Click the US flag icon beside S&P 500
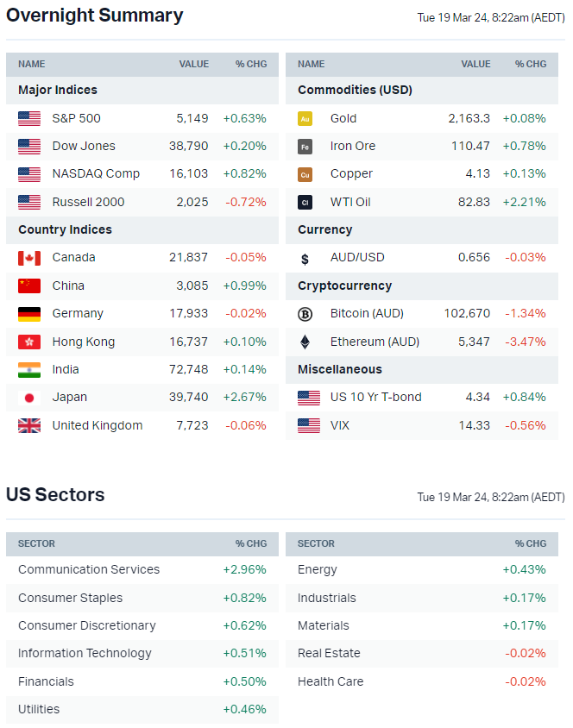Viewport: 573px width, 728px height. pyautogui.click(x=29, y=118)
